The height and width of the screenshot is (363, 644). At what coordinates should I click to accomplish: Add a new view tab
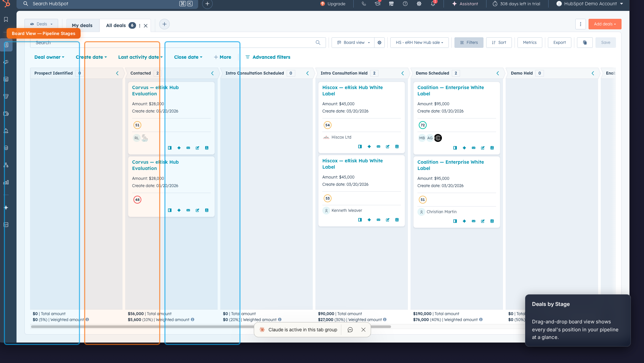(x=164, y=24)
